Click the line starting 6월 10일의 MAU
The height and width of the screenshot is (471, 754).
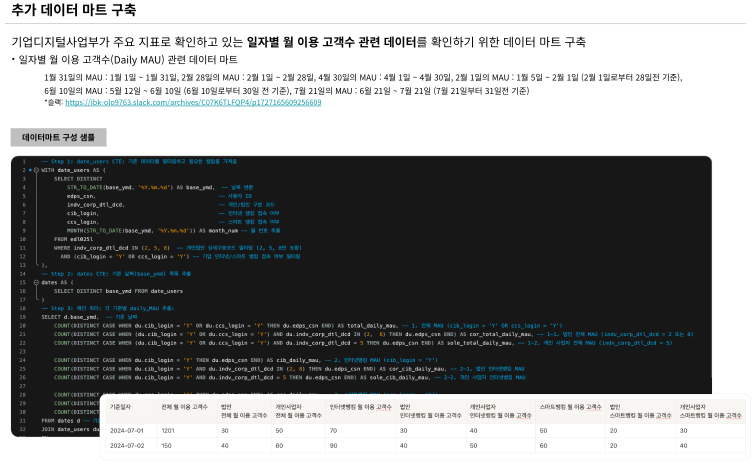(x=286, y=91)
